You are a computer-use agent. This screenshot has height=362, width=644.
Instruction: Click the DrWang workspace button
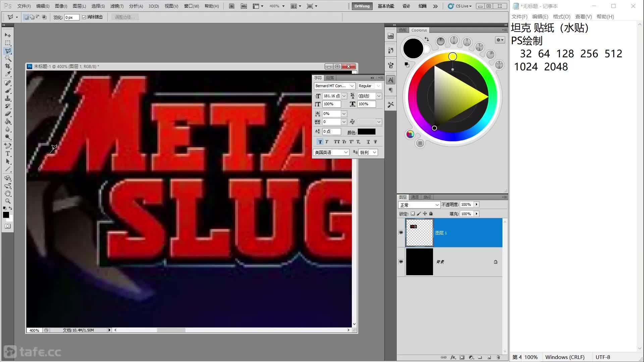[362, 6]
